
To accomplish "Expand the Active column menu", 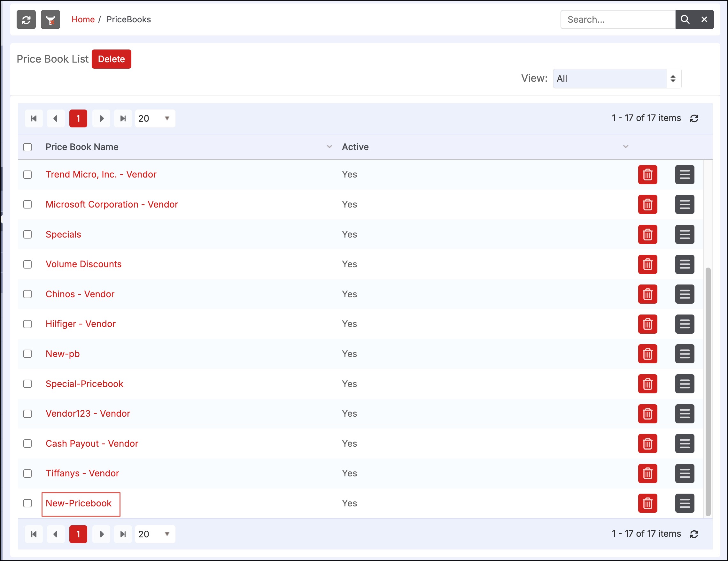I will (x=626, y=147).
